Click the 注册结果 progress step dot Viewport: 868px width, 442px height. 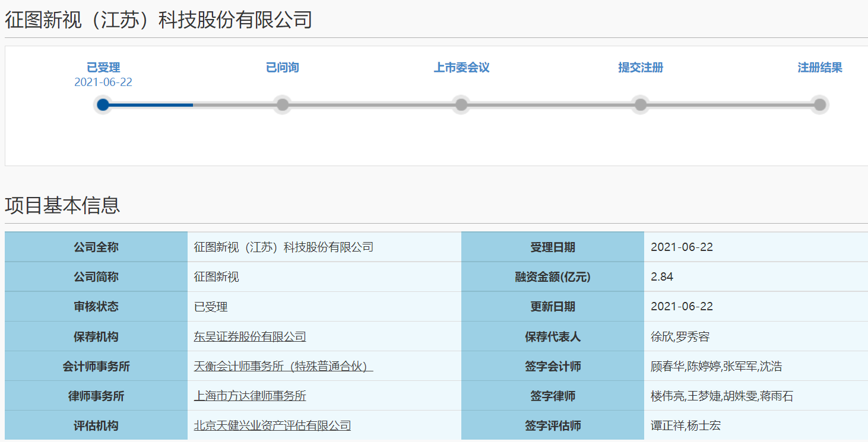(x=820, y=105)
